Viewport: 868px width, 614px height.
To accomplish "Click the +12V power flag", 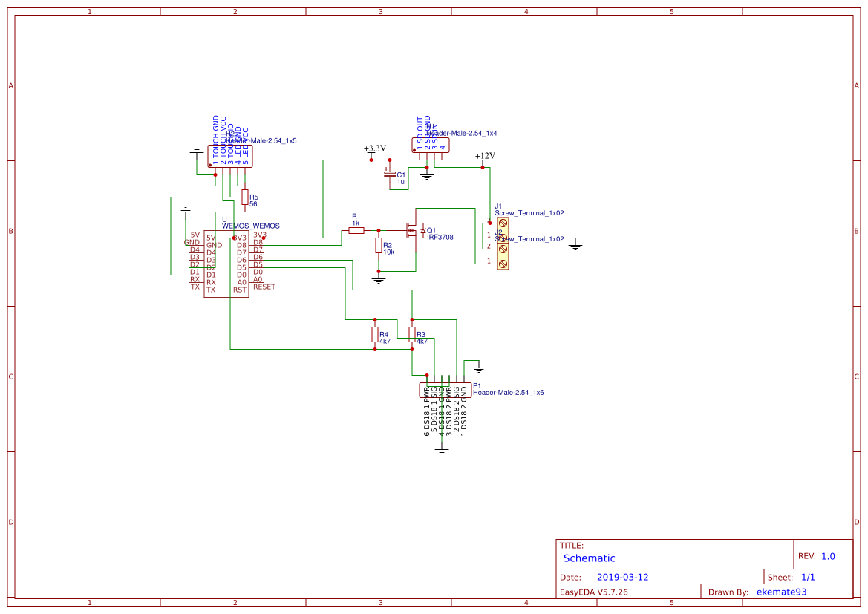I will [x=485, y=156].
